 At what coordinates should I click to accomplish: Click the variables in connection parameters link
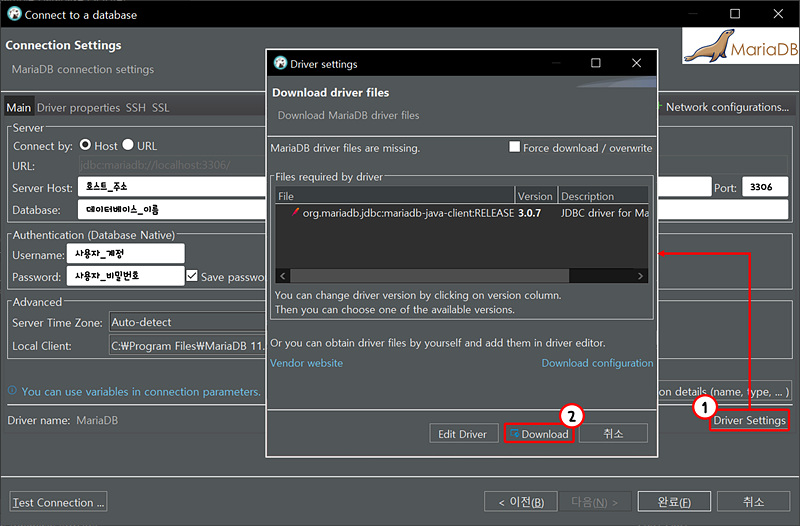point(141,391)
